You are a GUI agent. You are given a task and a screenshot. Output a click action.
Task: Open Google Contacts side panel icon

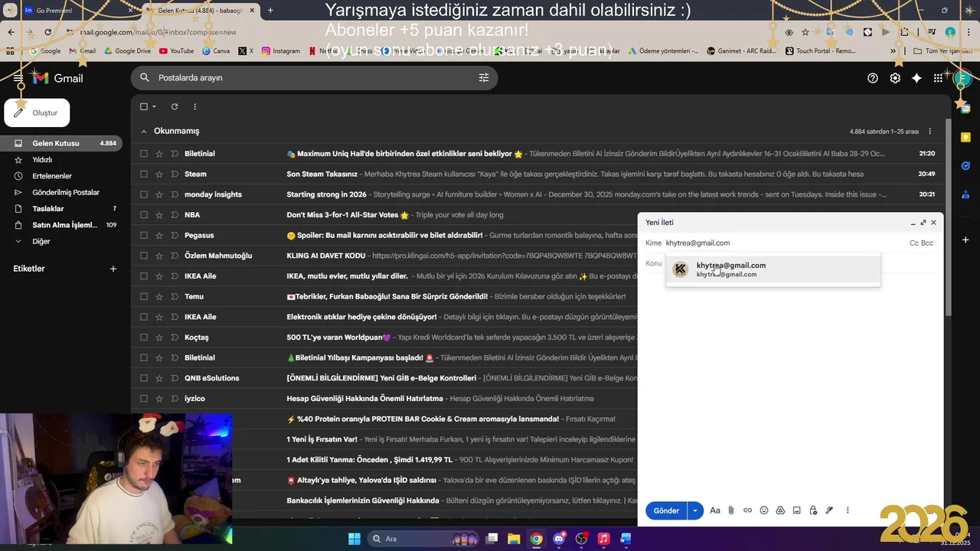point(965,194)
